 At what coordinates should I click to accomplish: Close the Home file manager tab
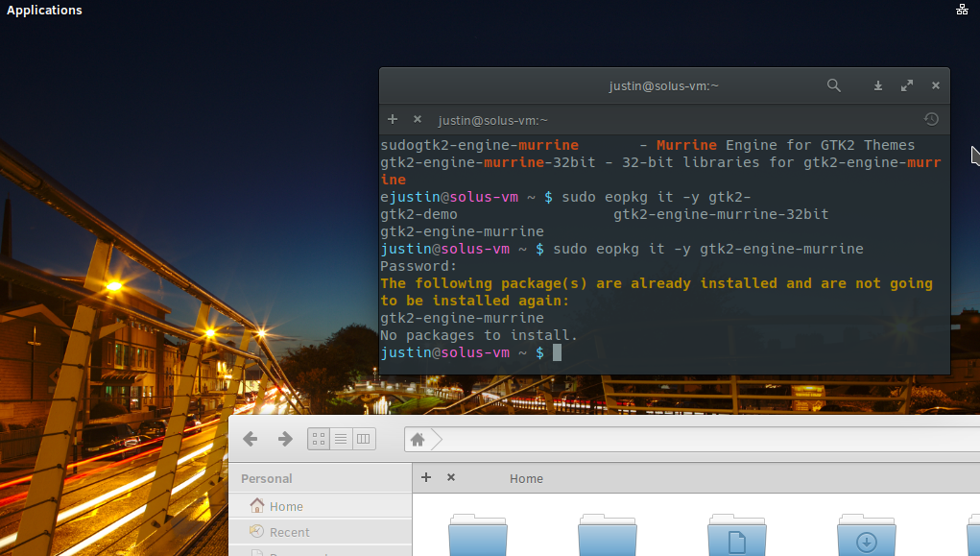pos(451,477)
